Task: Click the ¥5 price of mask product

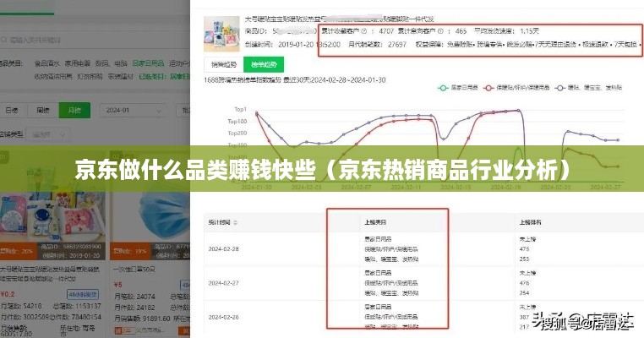Action: 117,285
